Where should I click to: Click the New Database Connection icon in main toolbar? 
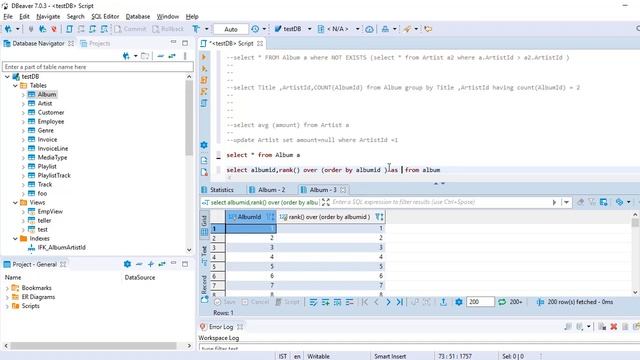point(8,29)
